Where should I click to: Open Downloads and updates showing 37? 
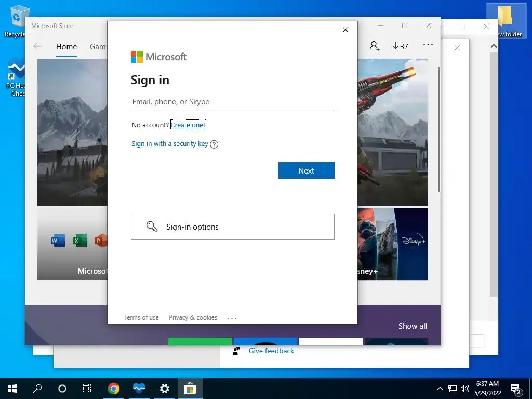tap(401, 46)
